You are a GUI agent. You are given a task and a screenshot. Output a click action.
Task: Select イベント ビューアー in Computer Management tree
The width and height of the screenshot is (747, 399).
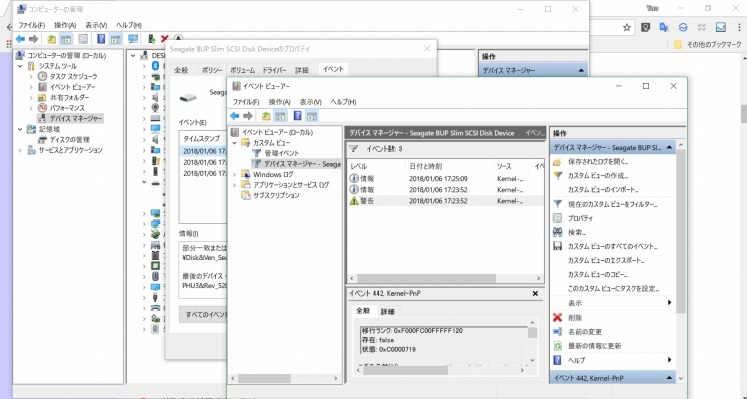[72, 87]
